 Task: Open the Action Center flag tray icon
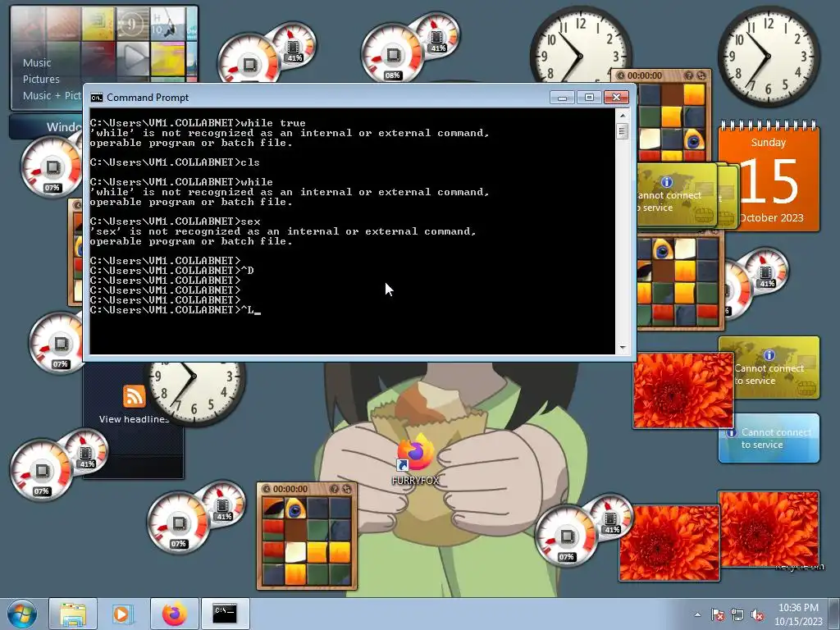[x=717, y=614]
